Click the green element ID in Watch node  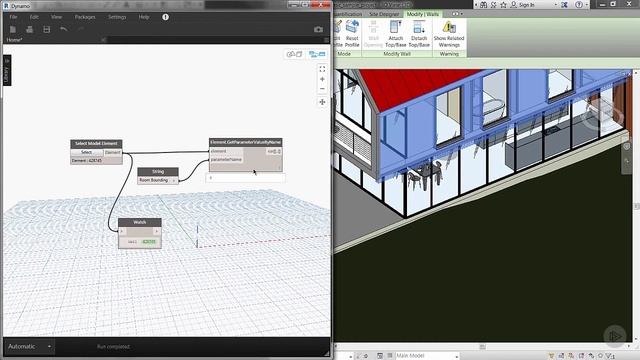pos(149,242)
